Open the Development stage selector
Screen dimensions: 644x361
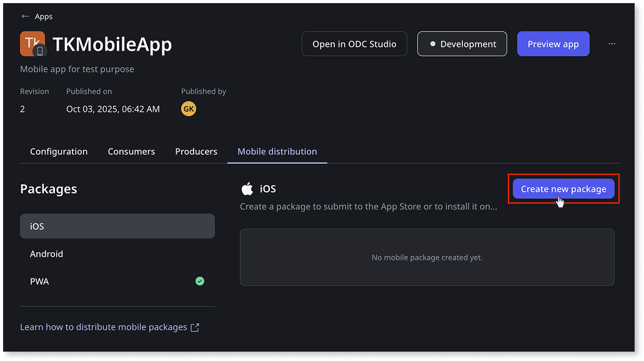pos(462,44)
